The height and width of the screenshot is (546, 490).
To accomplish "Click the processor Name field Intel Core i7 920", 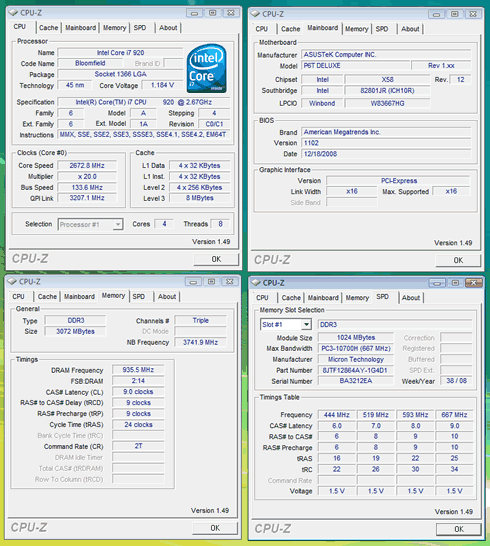I will click(x=120, y=53).
